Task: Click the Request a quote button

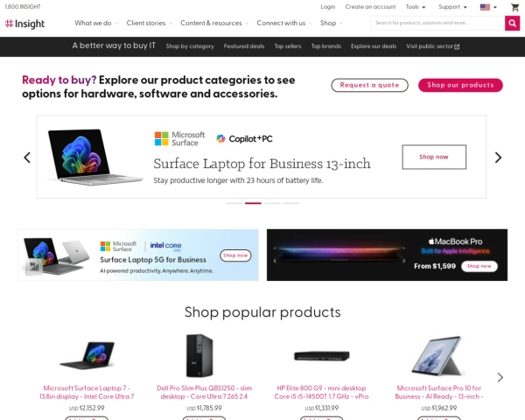Action: 369,85
